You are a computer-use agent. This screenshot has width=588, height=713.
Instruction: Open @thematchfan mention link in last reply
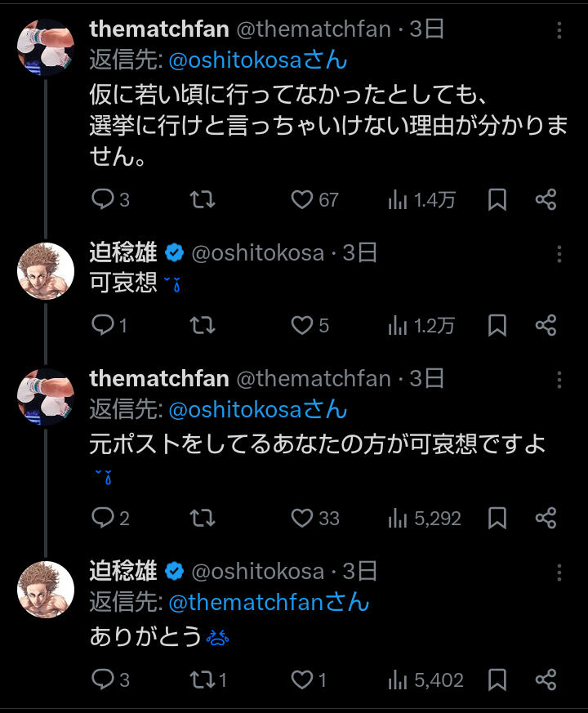click(247, 603)
